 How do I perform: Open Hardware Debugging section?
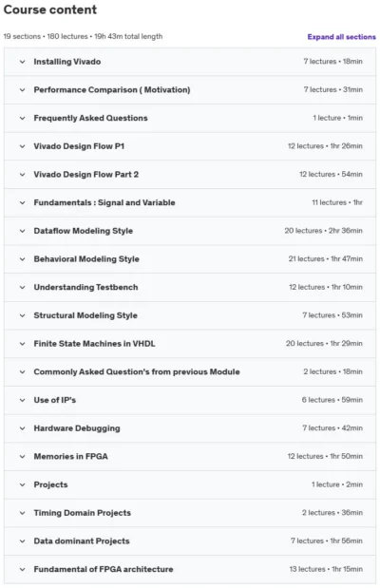pyautogui.click(x=190, y=428)
